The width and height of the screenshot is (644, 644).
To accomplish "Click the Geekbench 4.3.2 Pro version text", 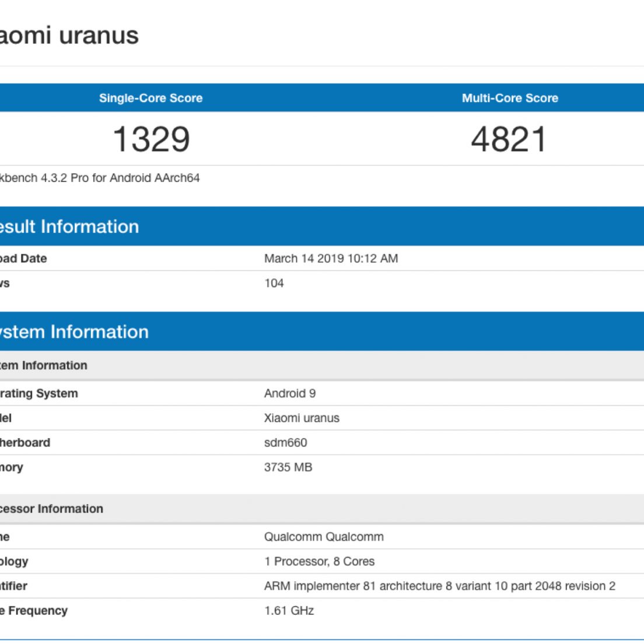I will (x=99, y=178).
